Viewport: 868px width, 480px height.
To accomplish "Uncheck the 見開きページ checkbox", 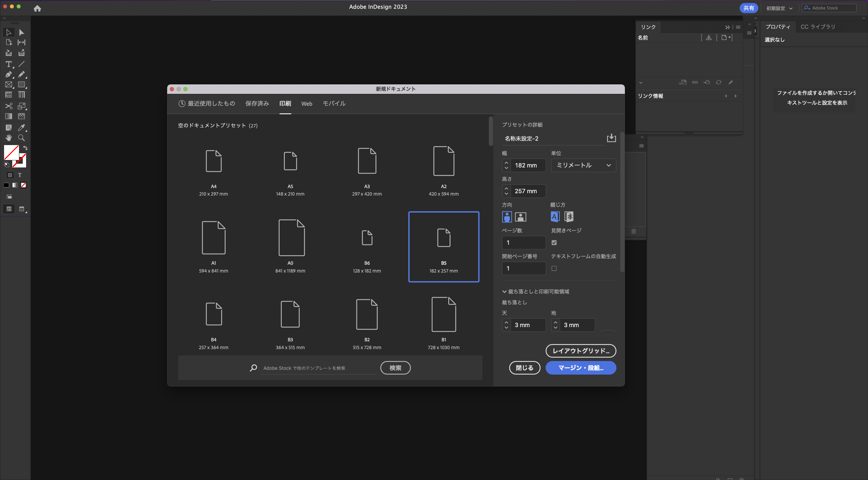I will tap(554, 242).
